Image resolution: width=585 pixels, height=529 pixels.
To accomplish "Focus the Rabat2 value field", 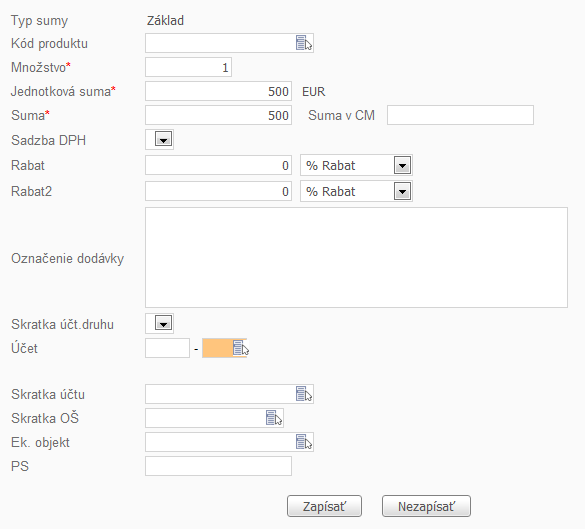I will pos(218,191).
